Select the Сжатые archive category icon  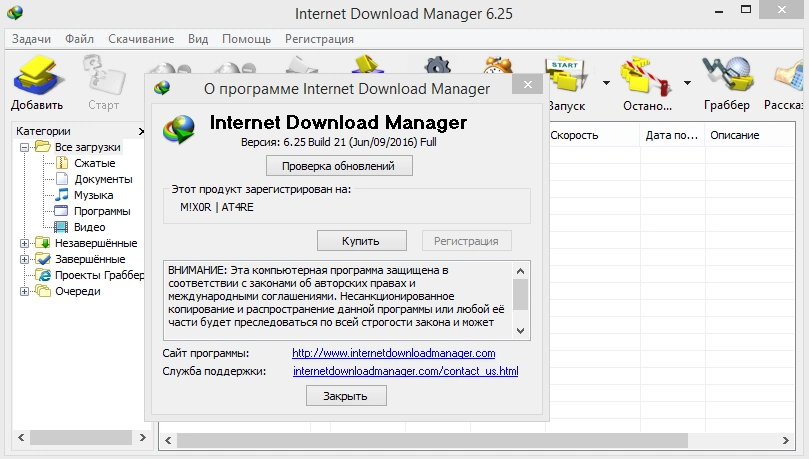pos(62,163)
